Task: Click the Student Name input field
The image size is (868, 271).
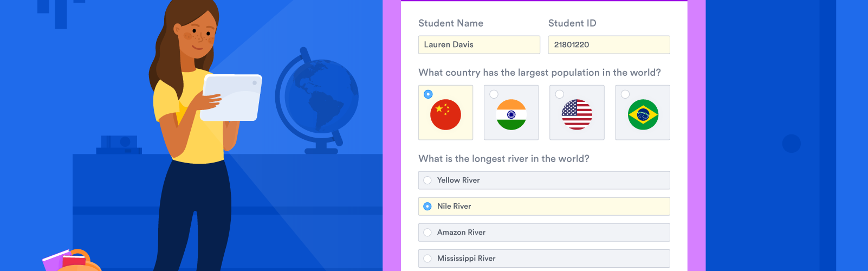Action: 479,44
